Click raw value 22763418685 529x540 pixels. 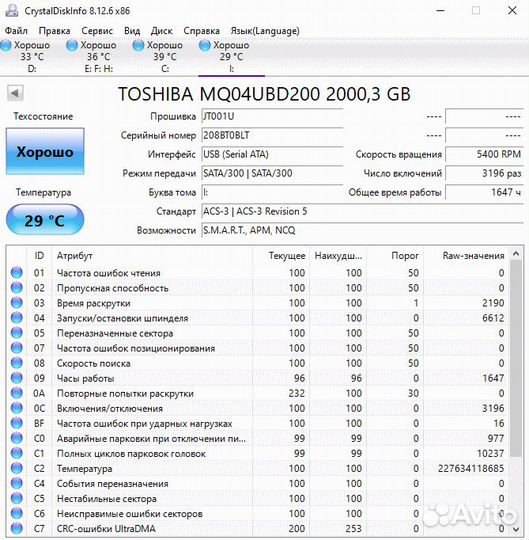[470, 468]
